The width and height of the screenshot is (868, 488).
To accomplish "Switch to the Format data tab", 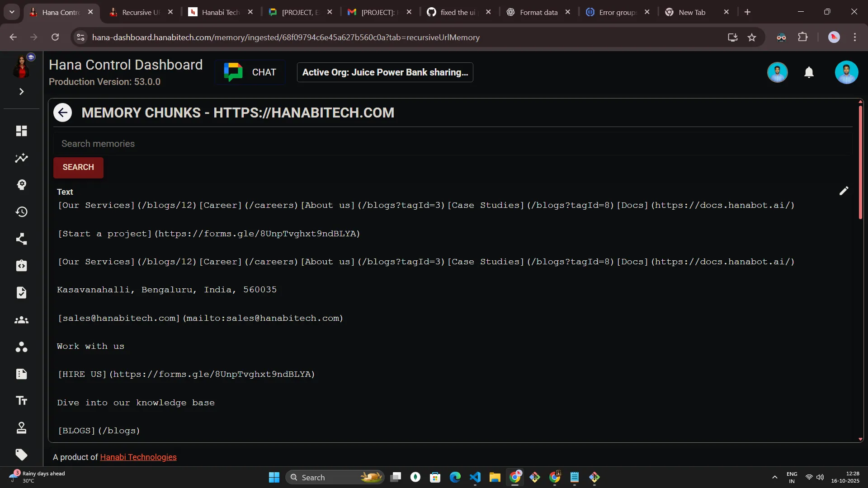I will tap(538, 12).
